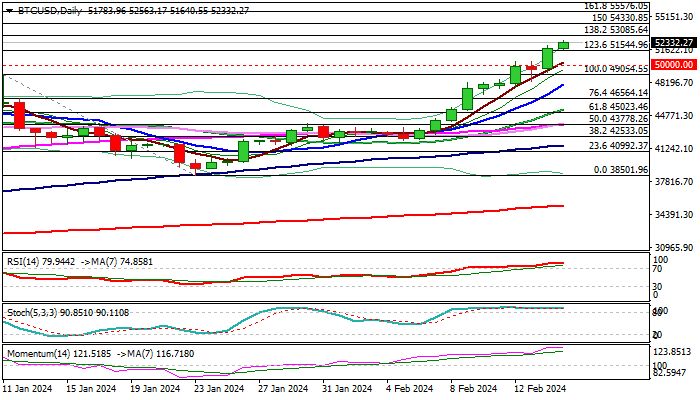
Task: Click the 12 Feb 2024 date on time axis
Action: point(540,389)
